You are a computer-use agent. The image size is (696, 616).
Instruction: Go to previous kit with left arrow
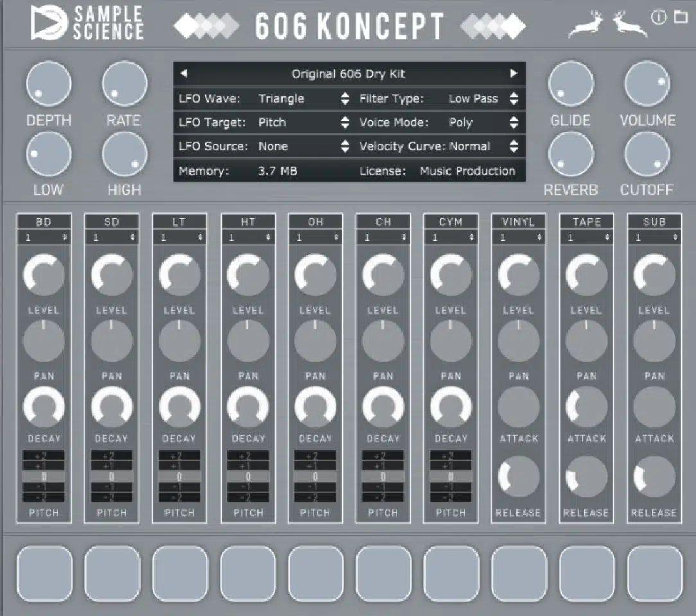184,73
